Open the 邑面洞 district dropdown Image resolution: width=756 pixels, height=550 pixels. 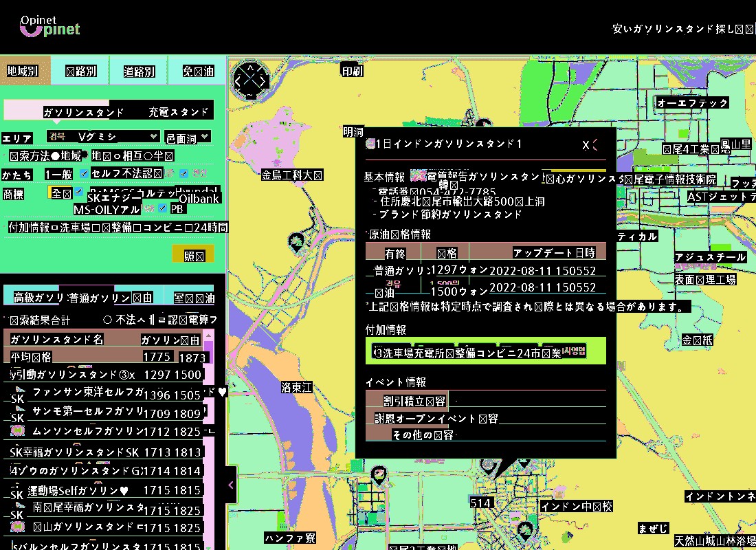pos(188,137)
